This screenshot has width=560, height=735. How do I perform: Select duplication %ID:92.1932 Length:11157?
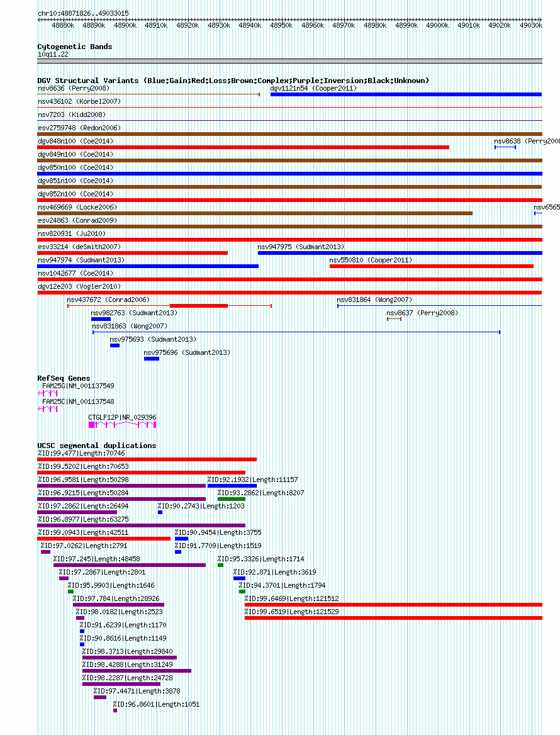coord(232,486)
